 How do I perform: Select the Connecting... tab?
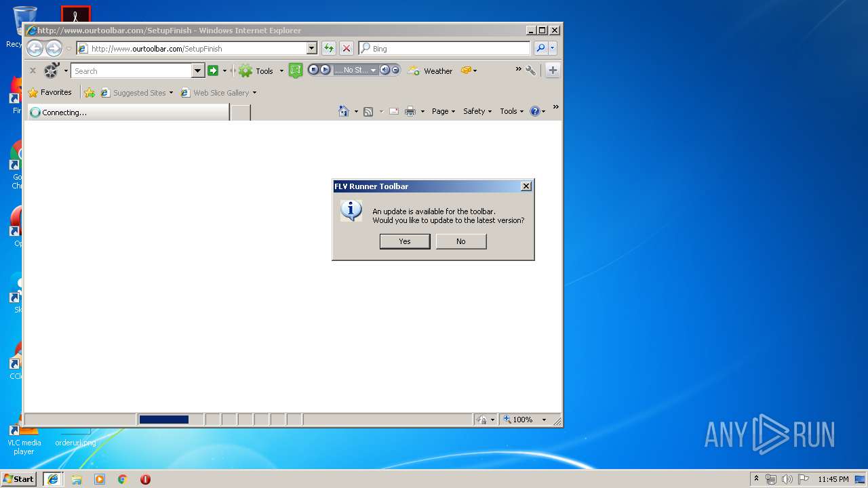127,113
